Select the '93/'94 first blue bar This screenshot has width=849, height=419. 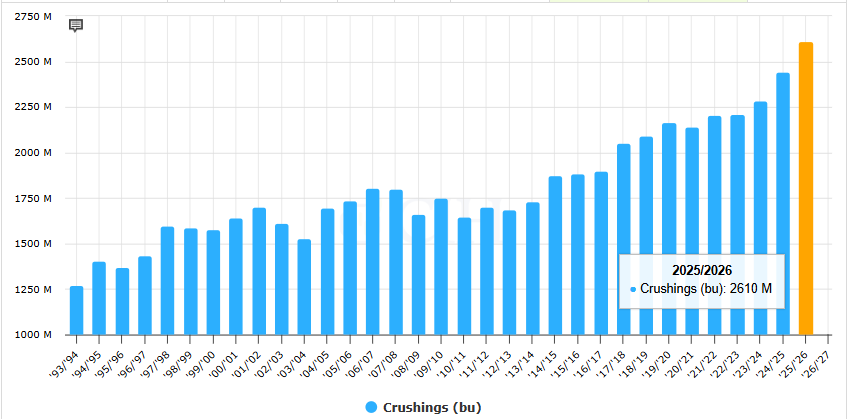pos(76,310)
